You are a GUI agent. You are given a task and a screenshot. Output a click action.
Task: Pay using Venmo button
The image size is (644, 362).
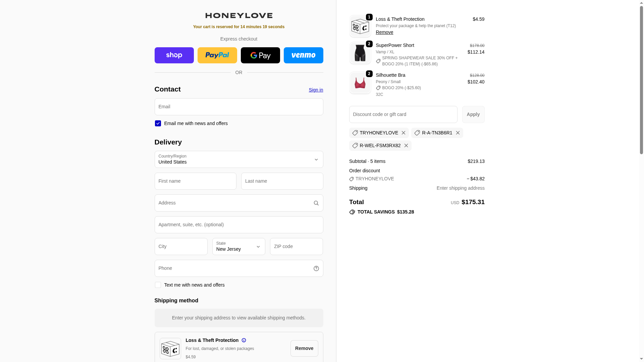304,55
